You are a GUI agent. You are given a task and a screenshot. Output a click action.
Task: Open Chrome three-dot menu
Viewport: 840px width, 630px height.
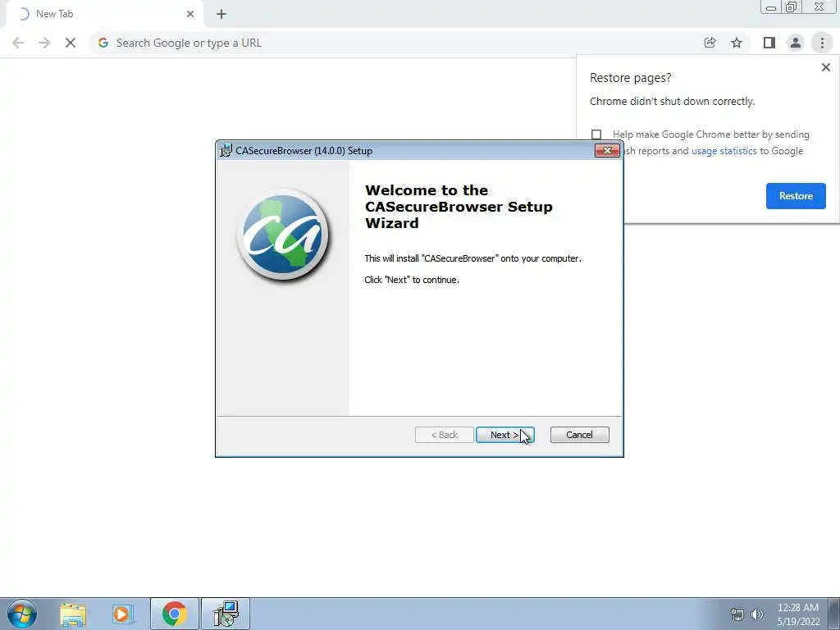point(822,43)
